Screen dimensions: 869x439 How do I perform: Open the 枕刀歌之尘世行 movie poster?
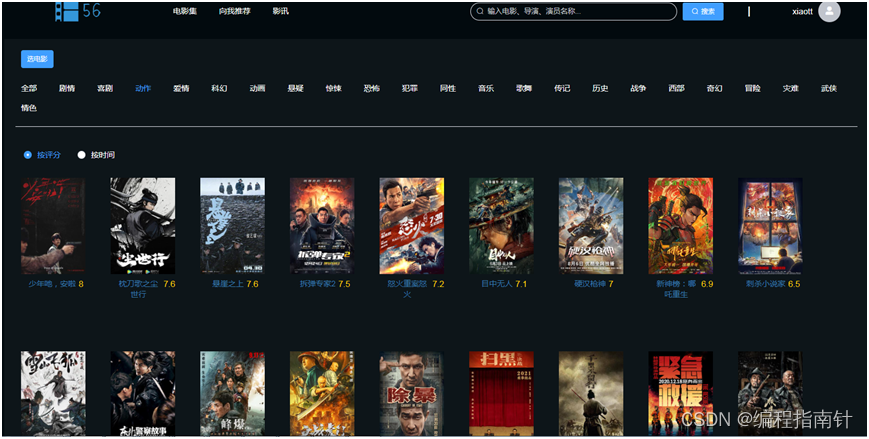point(143,226)
